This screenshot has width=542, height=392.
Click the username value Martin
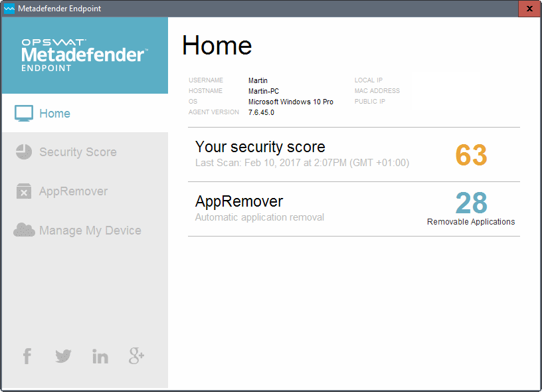click(x=258, y=80)
